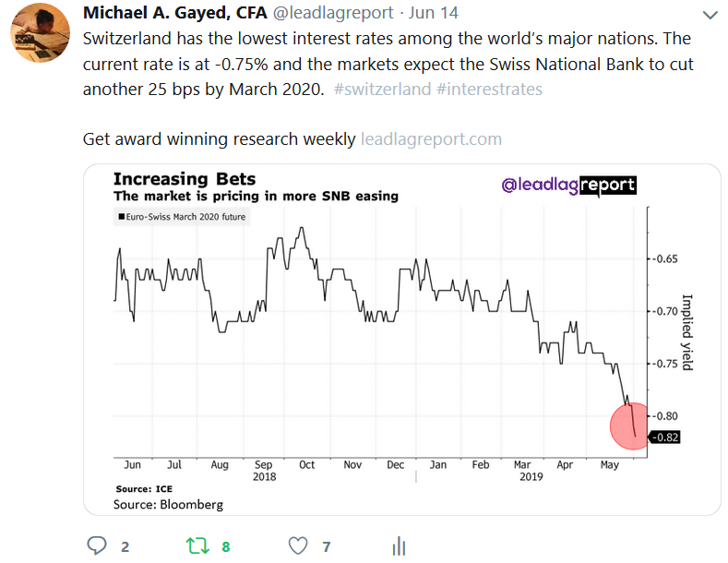
Task: Click the like count number 7
Action: click(x=326, y=547)
